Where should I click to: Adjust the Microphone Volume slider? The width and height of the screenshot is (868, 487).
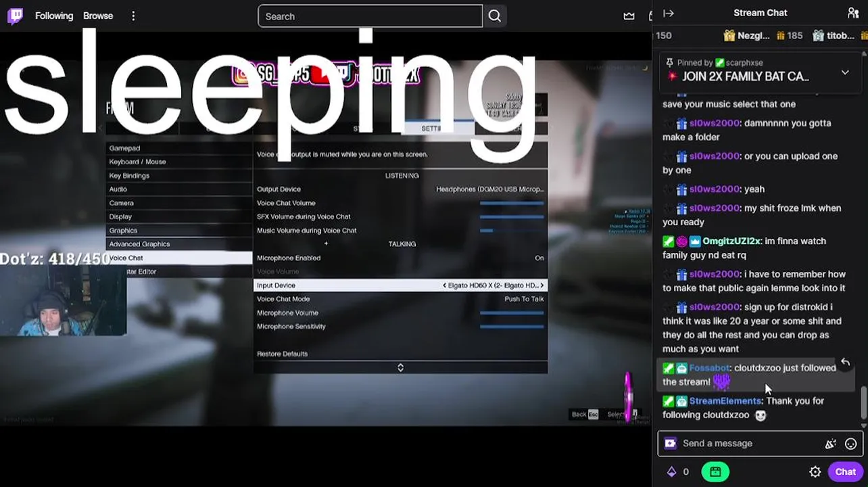[512, 312]
